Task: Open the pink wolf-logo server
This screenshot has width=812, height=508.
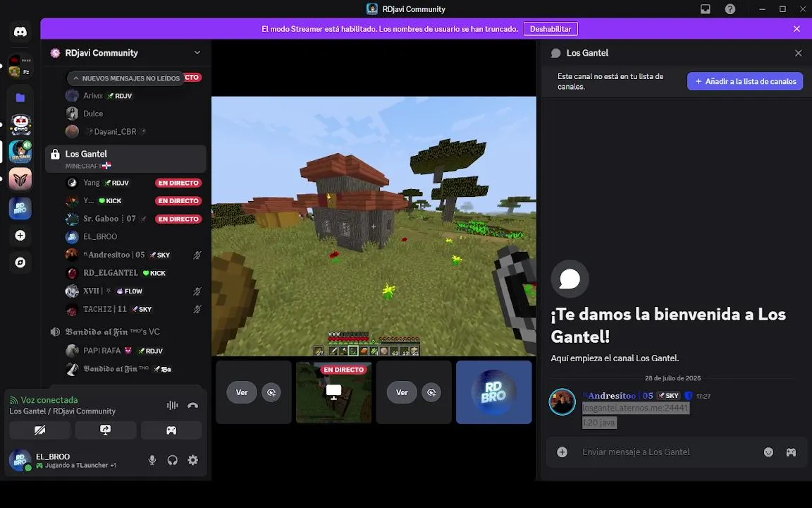Action: (20, 179)
